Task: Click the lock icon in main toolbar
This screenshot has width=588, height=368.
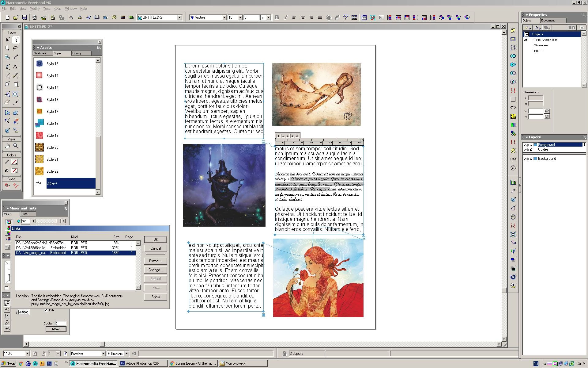Action: point(53,17)
